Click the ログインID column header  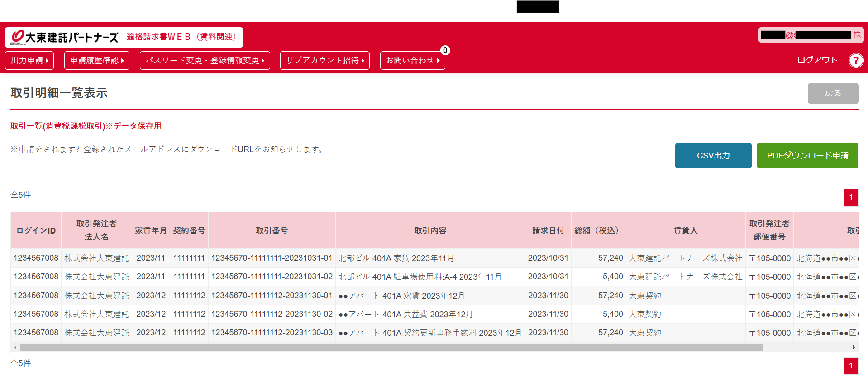[x=36, y=230]
